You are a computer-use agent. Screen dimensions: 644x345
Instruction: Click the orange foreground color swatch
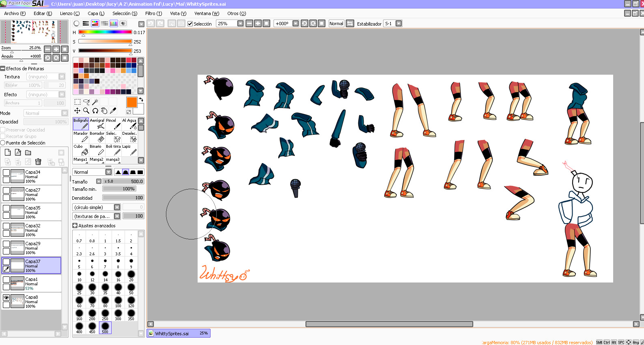pos(131,102)
